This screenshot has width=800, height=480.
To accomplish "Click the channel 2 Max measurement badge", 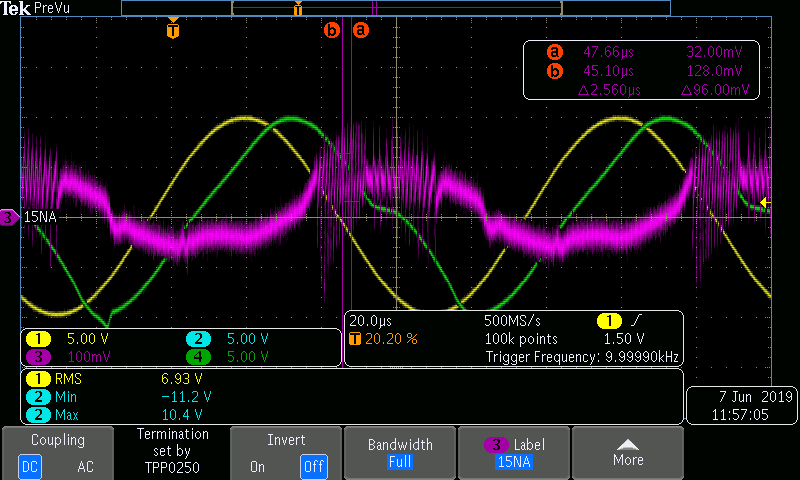I will 38,415.
